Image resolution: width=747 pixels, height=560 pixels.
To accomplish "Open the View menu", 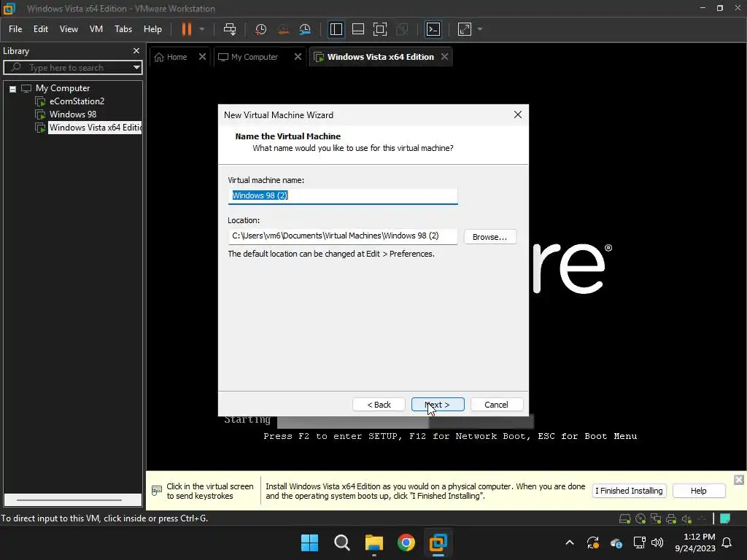I will click(69, 29).
